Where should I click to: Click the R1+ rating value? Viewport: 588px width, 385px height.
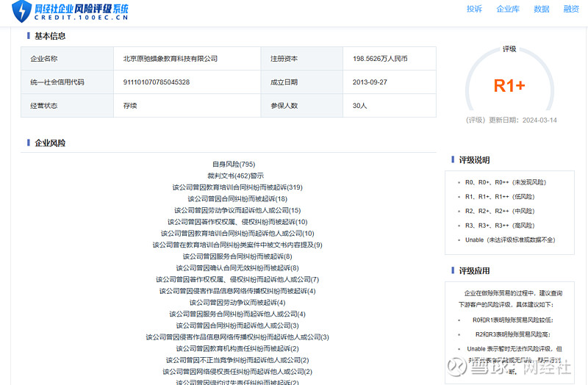pyautogui.click(x=509, y=86)
